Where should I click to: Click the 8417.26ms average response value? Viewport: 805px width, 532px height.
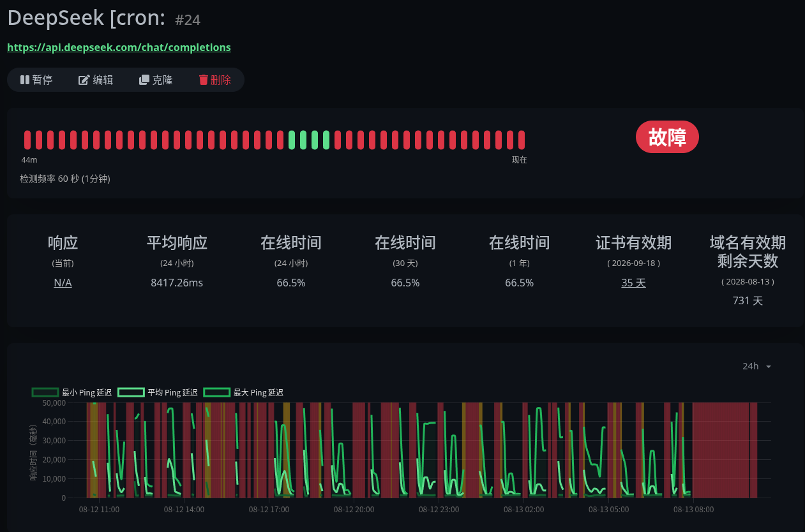click(x=177, y=283)
